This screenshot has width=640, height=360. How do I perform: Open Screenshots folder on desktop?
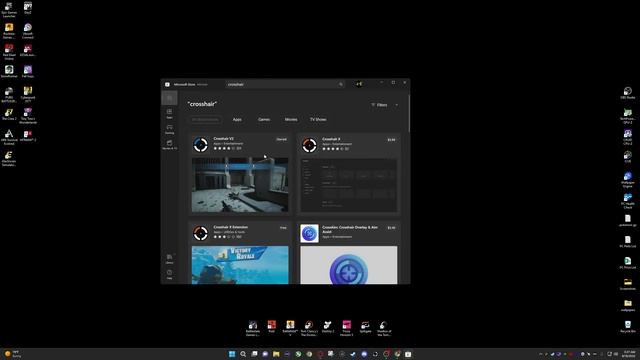click(628, 284)
